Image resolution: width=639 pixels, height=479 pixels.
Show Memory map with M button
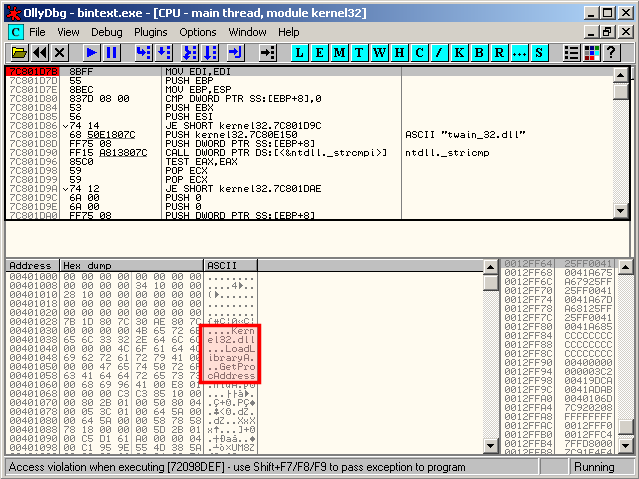pos(340,52)
